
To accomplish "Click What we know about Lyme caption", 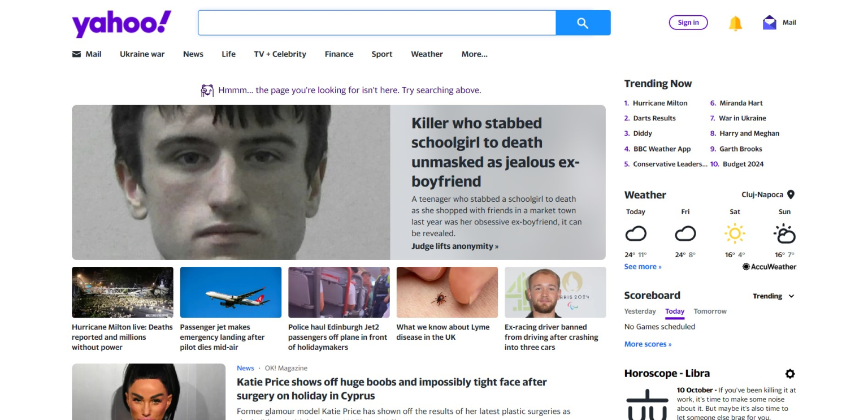I will click(x=443, y=332).
